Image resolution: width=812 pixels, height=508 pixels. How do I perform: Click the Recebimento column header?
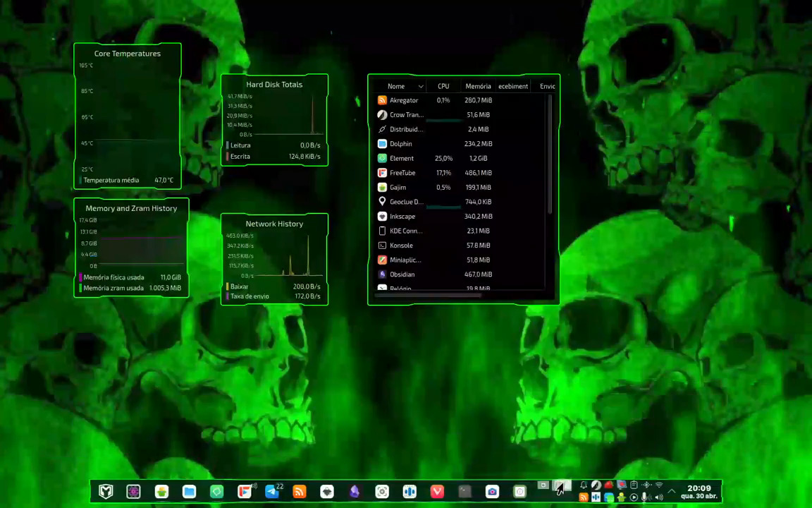512,86
